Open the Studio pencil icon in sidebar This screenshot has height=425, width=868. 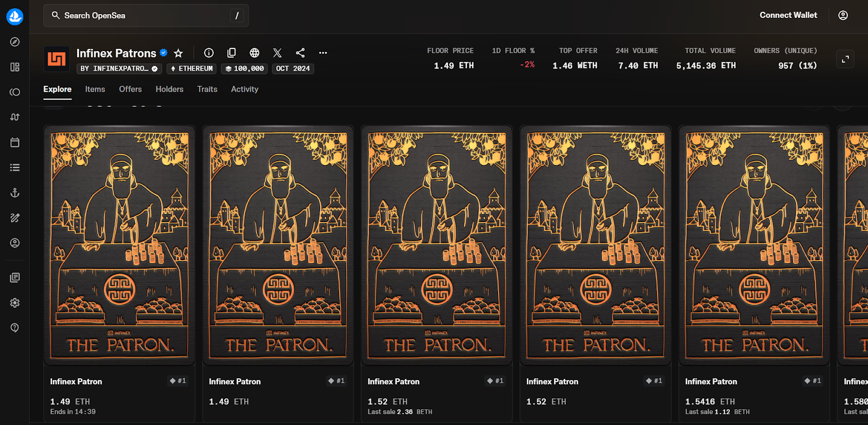pyautogui.click(x=15, y=218)
